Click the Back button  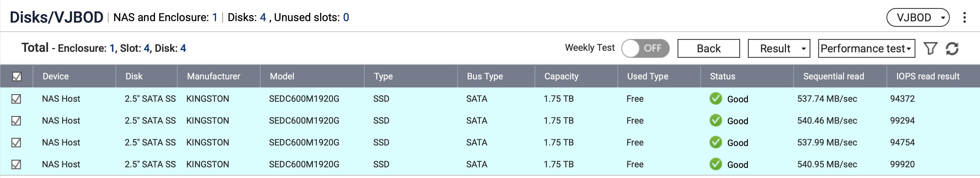pos(708,48)
